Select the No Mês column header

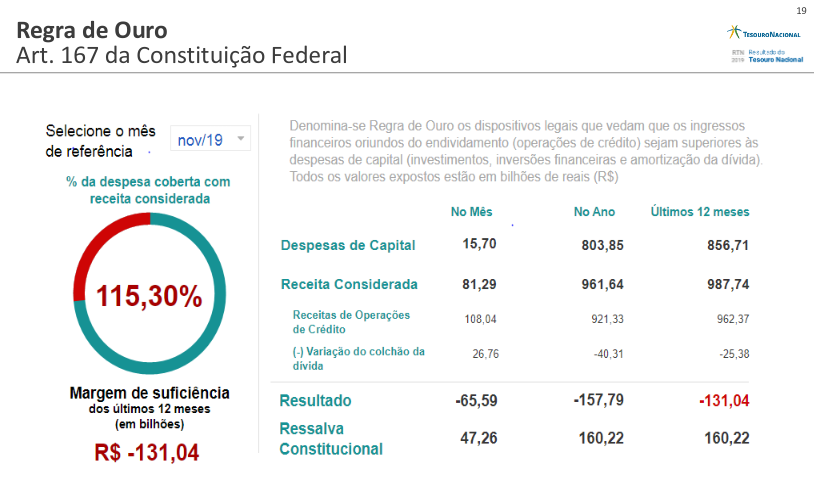pos(473,212)
